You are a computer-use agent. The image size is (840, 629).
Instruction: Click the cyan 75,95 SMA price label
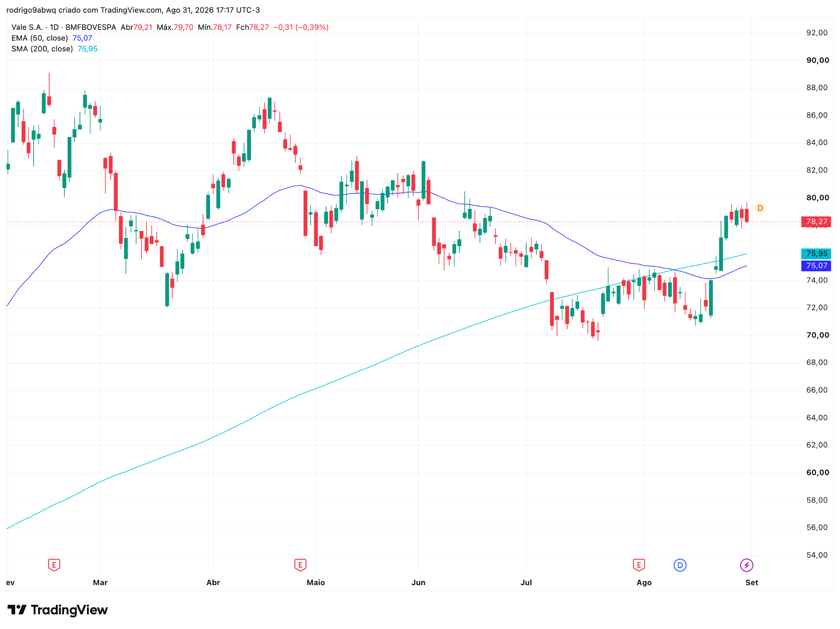(x=816, y=254)
